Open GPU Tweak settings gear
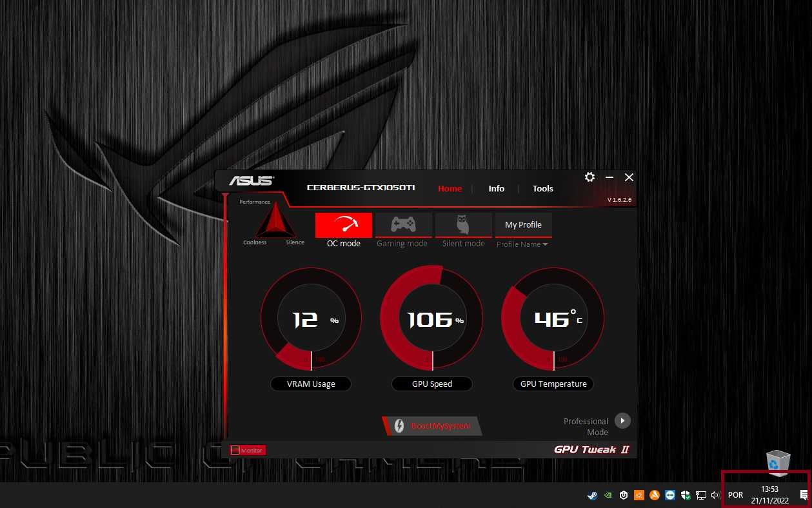Image resolution: width=812 pixels, height=508 pixels. (589, 177)
